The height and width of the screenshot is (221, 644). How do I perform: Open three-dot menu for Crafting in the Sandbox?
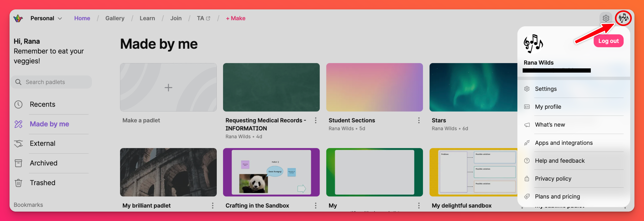click(x=315, y=206)
